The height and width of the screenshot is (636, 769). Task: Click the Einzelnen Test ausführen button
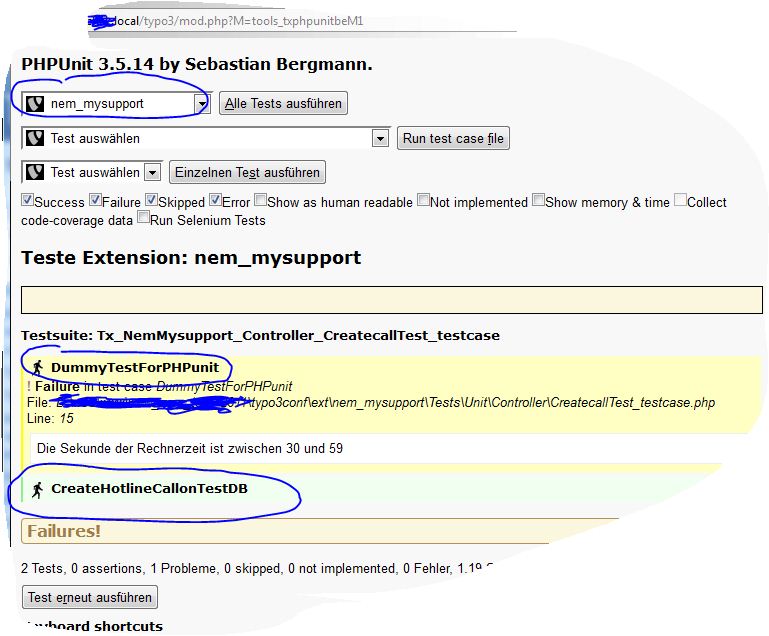point(247,172)
